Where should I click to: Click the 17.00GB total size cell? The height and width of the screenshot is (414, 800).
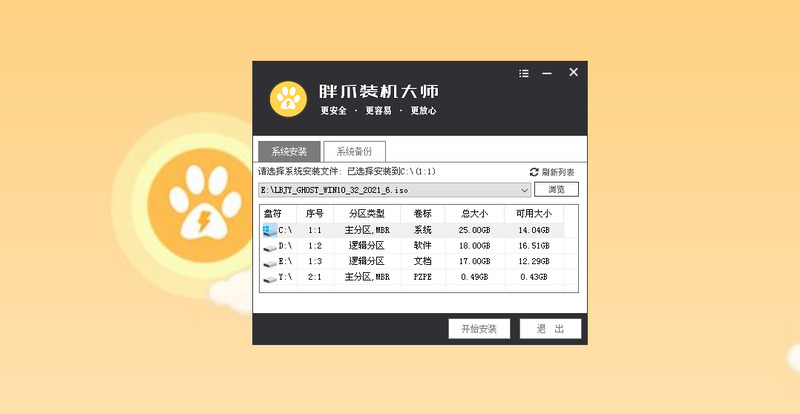[x=474, y=261]
